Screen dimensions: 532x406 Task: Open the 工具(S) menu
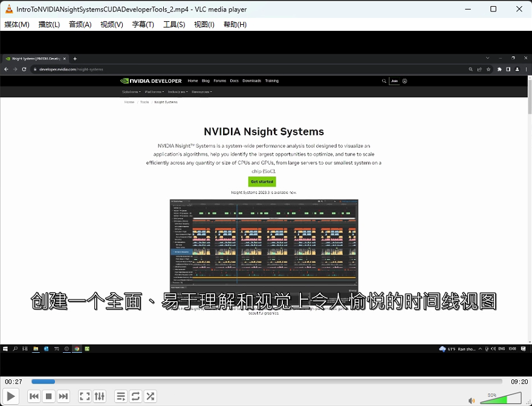[x=174, y=25]
